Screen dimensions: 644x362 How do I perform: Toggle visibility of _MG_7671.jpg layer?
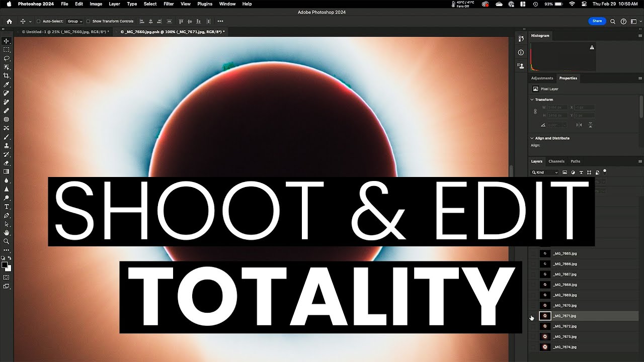(x=533, y=316)
